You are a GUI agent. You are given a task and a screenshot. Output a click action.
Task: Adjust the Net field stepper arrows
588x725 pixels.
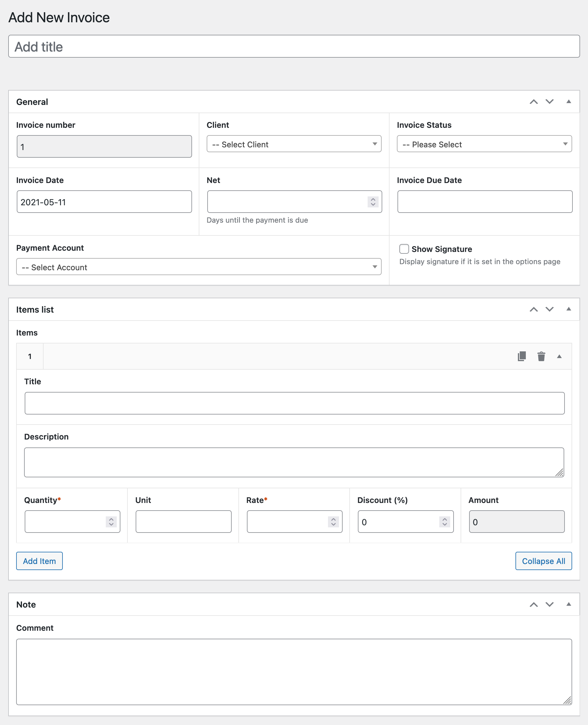click(373, 202)
